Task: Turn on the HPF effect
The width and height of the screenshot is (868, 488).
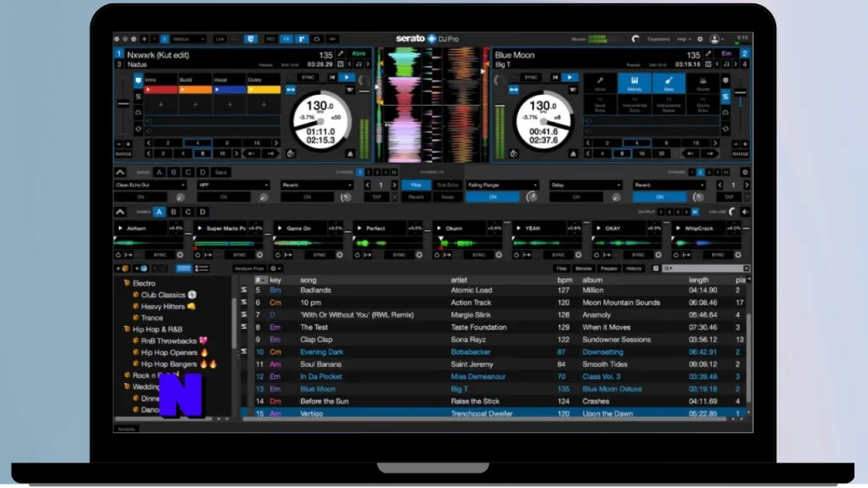Action: click(224, 197)
